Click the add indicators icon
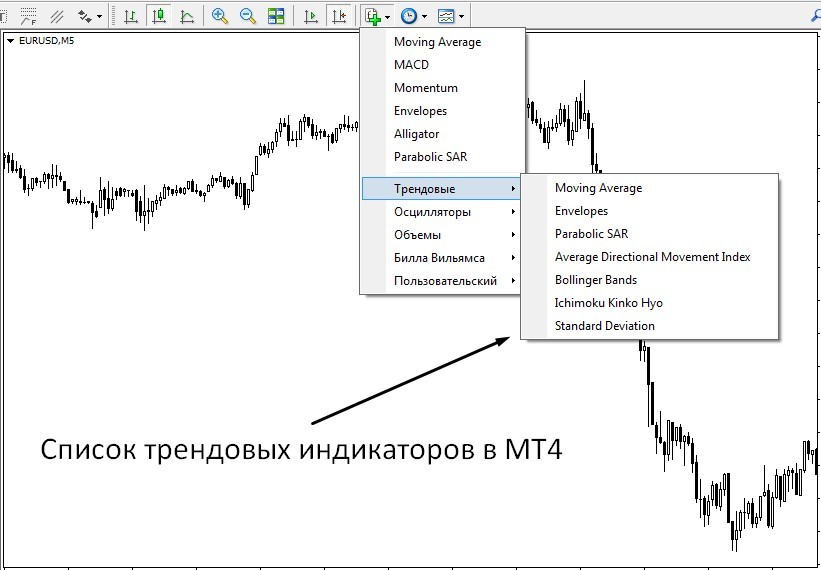Viewport: 821px width, 570px height. tap(373, 16)
